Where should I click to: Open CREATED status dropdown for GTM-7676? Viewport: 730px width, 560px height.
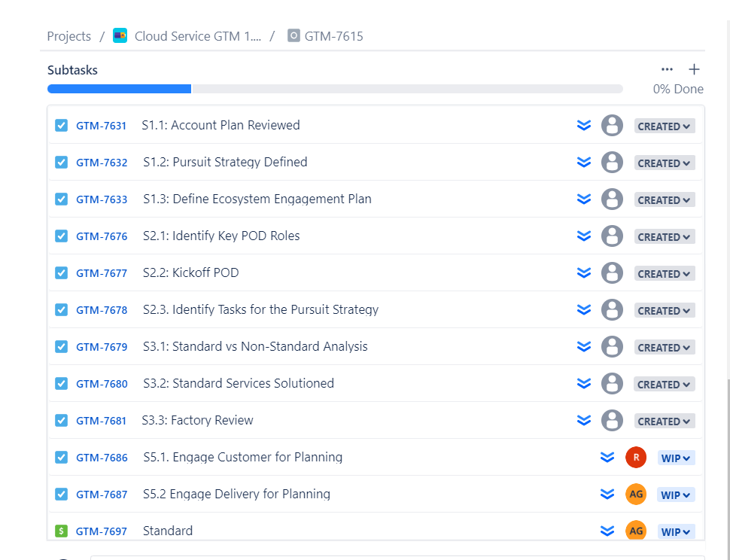pyautogui.click(x=665, y=236)
